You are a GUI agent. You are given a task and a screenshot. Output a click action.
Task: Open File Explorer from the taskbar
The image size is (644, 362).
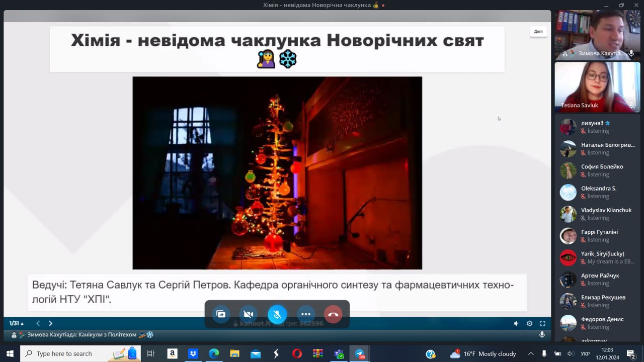pyautogui.click(x=234, y=353)
